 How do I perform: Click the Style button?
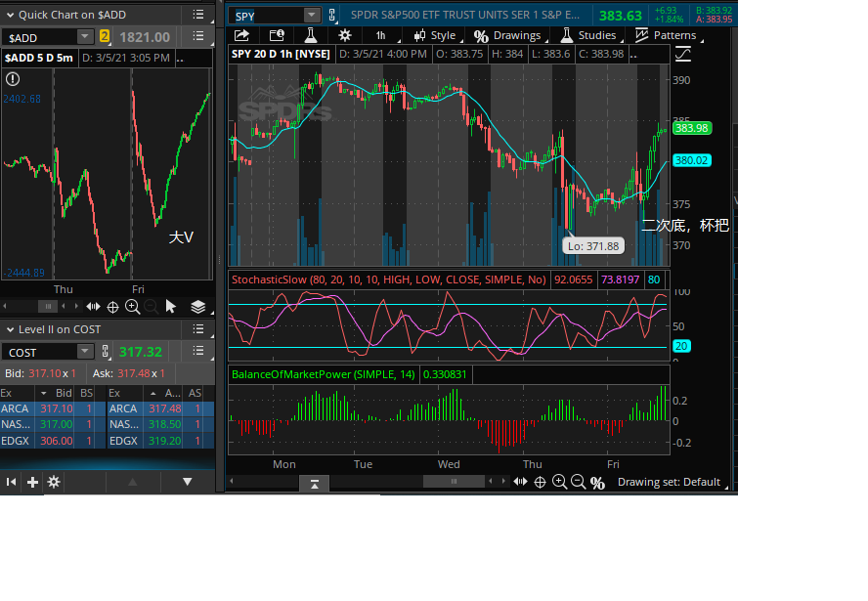[x=435, y=35]
